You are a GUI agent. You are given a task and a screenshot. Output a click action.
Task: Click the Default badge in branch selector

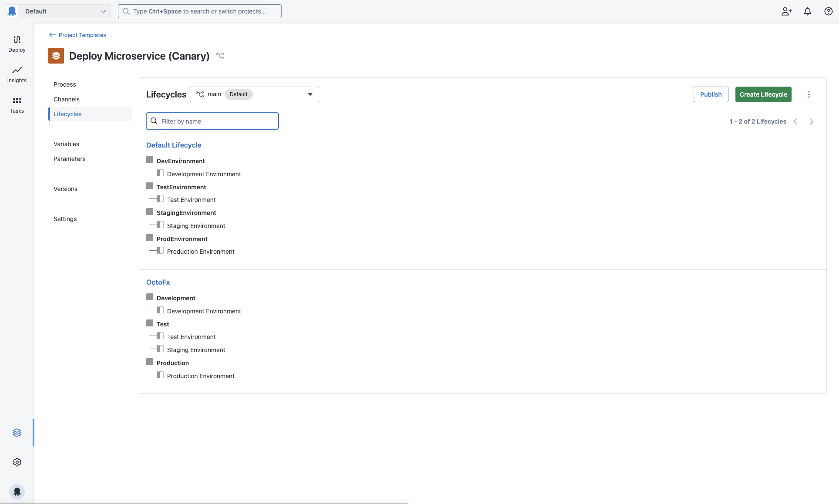(x=238, y=94)
